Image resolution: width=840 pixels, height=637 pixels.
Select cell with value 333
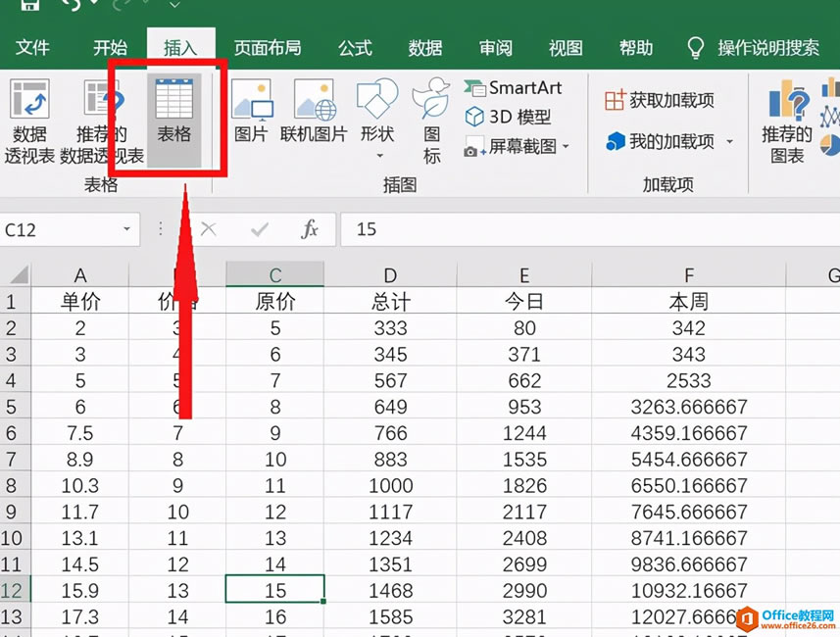tap(390, 328)
